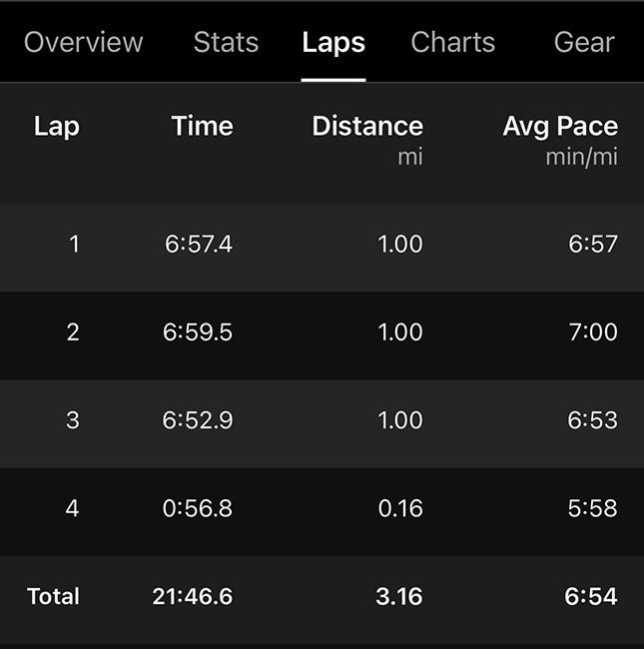Click the Avg Pace column header

tap(559, 127)
